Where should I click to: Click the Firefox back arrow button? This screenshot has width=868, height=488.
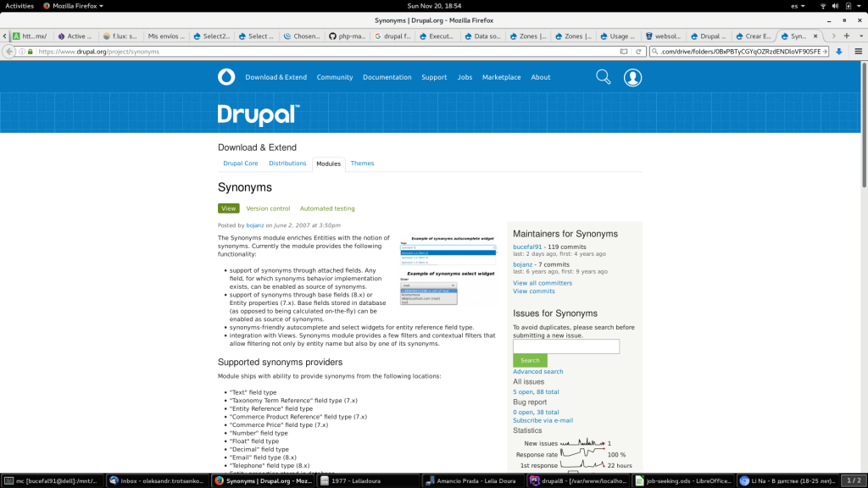coord(8,52)
